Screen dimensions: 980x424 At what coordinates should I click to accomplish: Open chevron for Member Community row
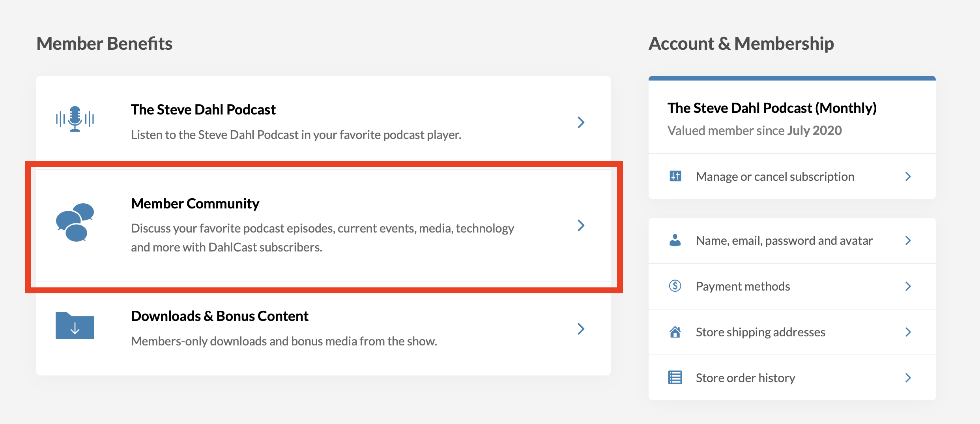click(x=581, y=225)
